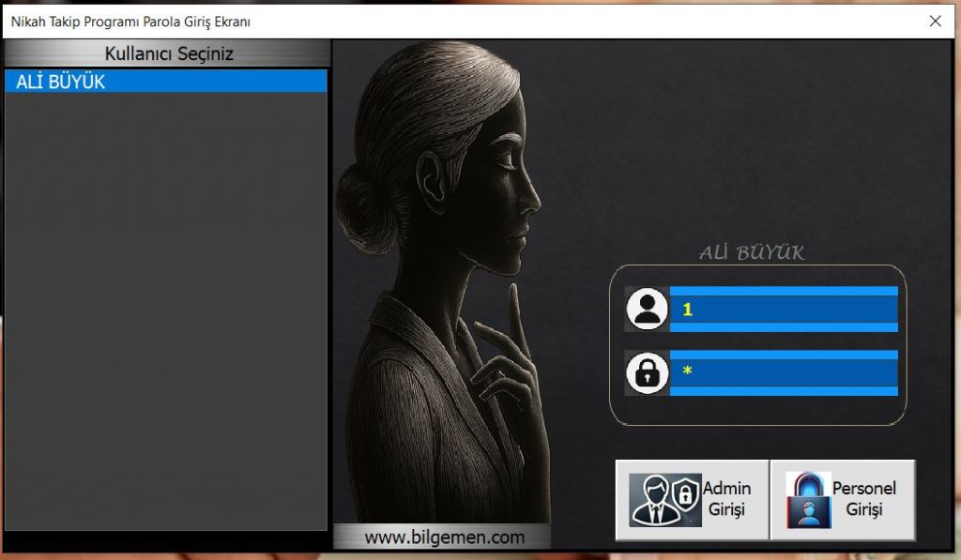Click the padlock person icon on Personel Girişi
This screenshot has height=560, width=961.
pos(808,500)
